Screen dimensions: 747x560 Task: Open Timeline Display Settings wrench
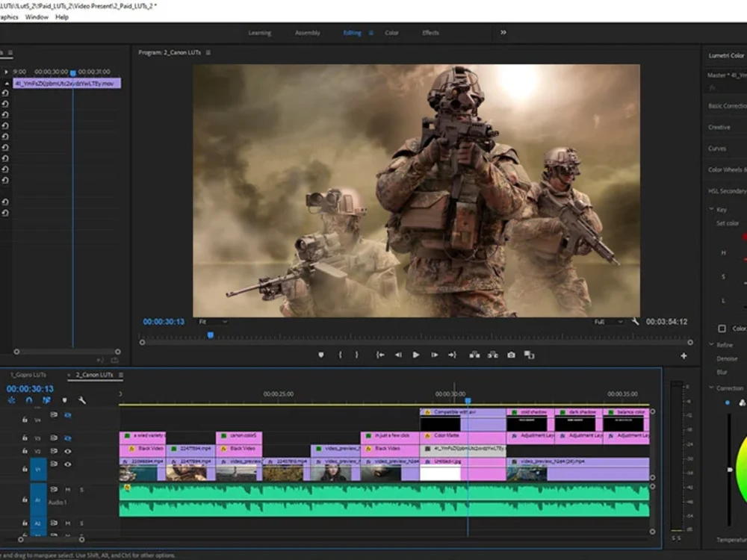coord(82,400)
